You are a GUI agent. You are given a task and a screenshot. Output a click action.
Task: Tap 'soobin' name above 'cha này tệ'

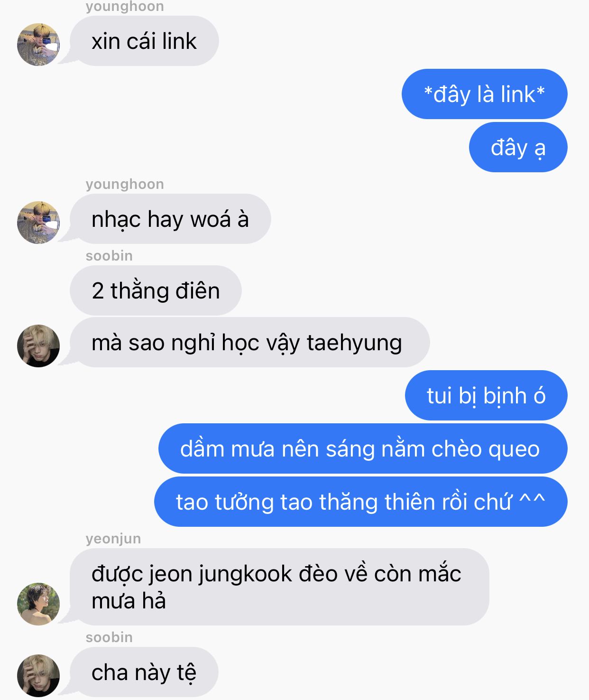tap(109, 637)
